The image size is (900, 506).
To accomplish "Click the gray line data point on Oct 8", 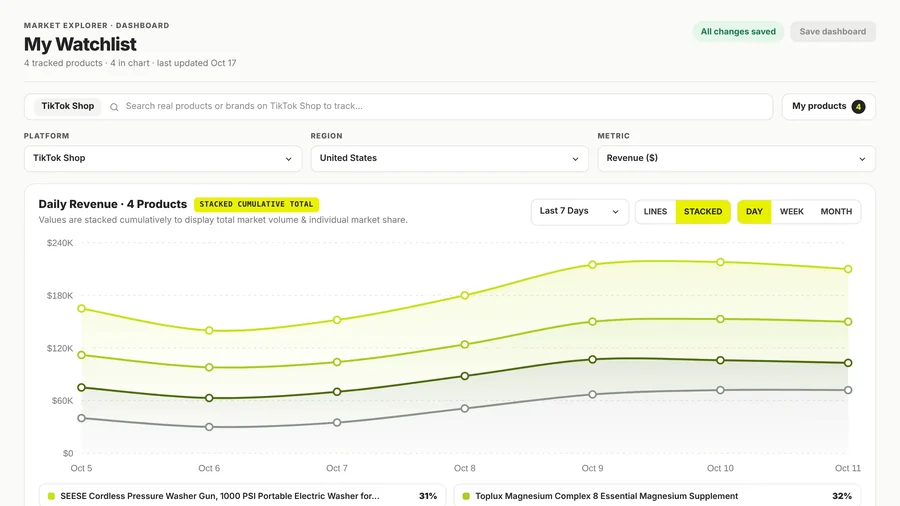I will 465,409.
